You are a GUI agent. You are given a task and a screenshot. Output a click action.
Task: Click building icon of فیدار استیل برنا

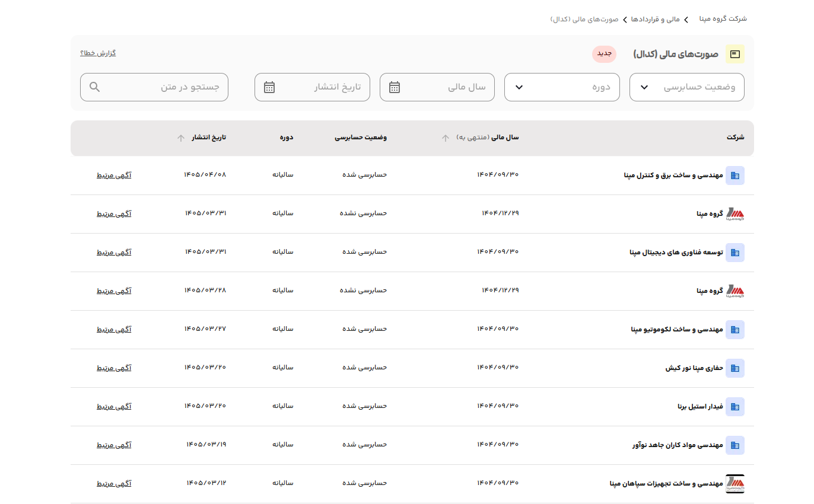point(735,407)
